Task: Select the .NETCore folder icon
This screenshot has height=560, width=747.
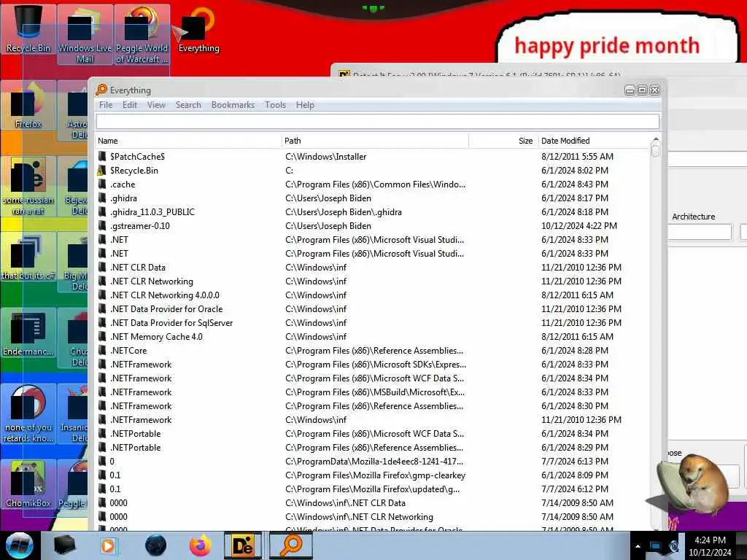Action: point(102,350)
